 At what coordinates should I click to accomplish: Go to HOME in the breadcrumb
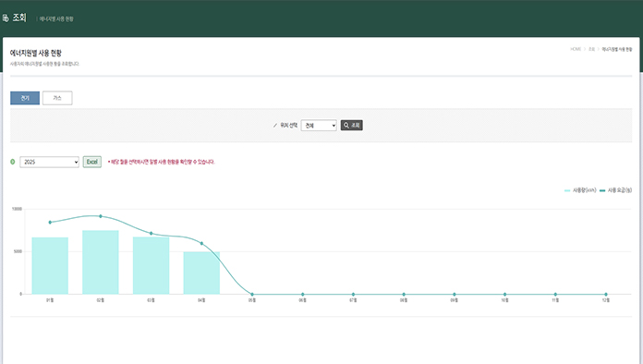pos(576,49)
